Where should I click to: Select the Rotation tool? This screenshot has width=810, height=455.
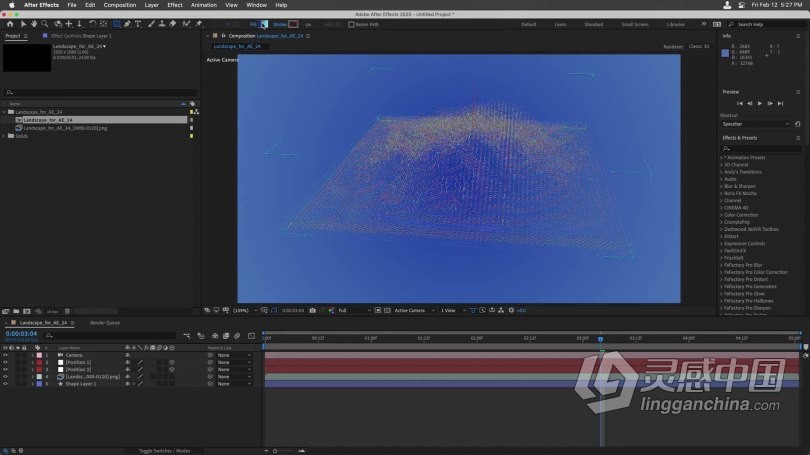92,24
